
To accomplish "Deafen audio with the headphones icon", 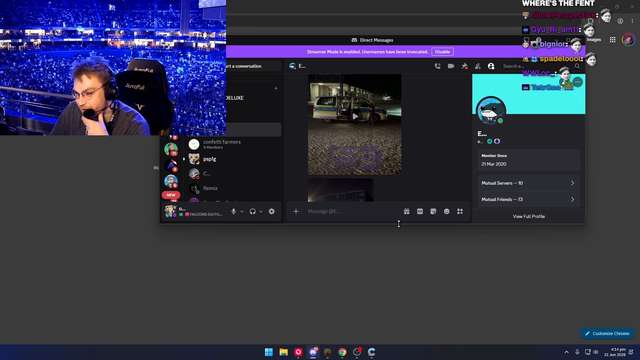I will point(253,211).
